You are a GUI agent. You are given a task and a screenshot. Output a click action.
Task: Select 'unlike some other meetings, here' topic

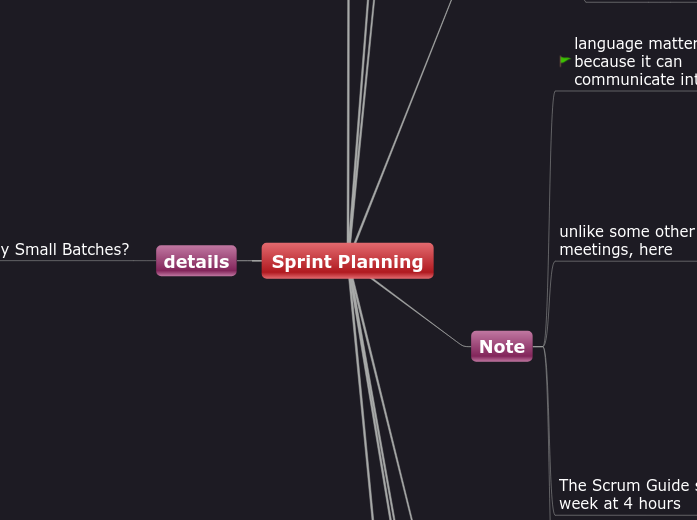point(626,240)
